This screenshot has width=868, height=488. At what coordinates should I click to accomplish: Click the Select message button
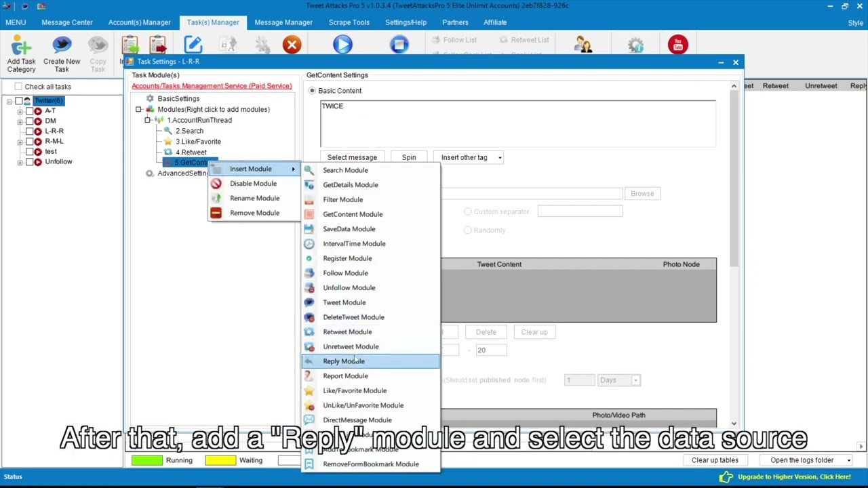tap(352, 157)
